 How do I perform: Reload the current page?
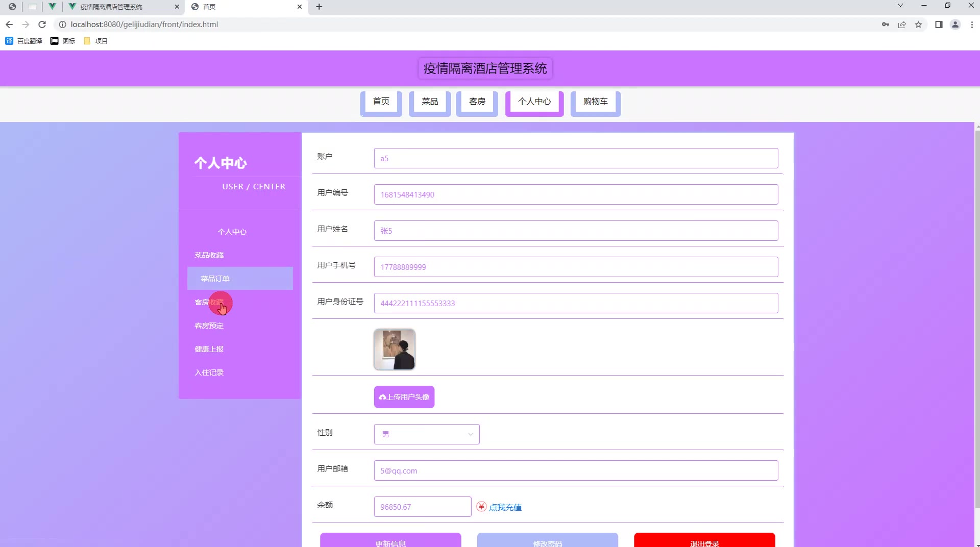pyautogui.click(x=42, y=24)
